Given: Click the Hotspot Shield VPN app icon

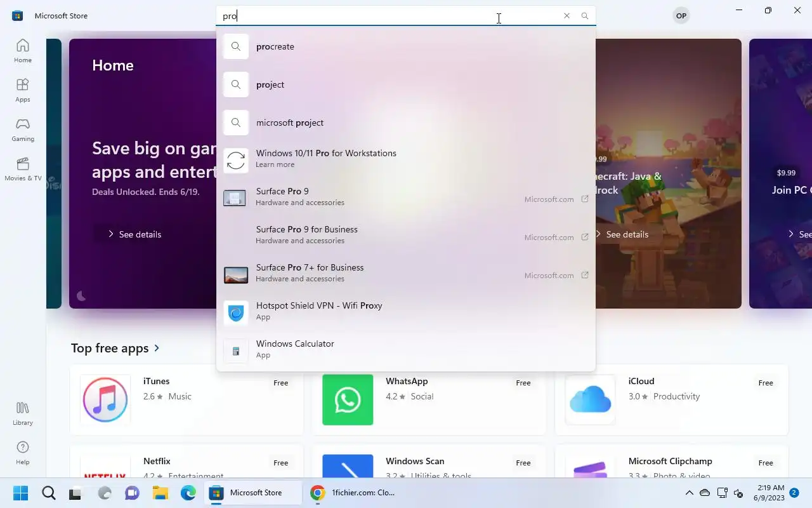Looking at the screenshot, I should pos(236,313).
